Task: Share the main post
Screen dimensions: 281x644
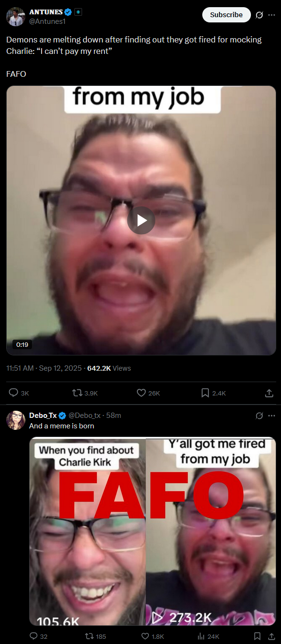Action: click(269, 393)
